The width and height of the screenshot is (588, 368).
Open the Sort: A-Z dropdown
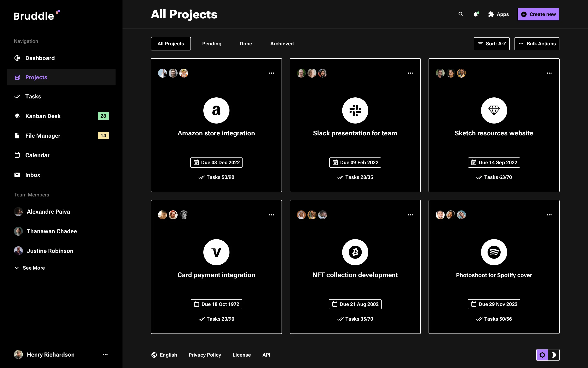tap(491, 43)
